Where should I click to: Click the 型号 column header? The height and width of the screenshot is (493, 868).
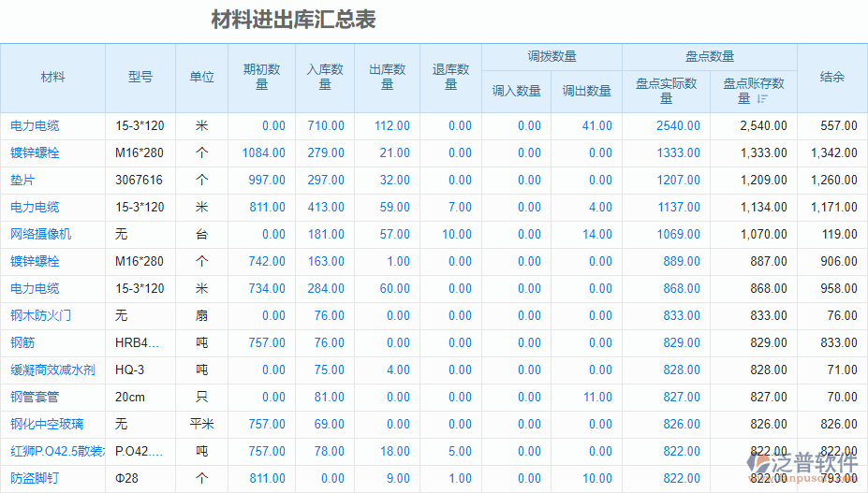tap(140, 78)
